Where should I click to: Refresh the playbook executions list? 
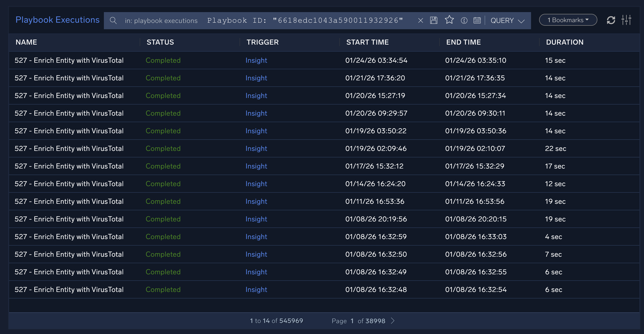point(611,20)
